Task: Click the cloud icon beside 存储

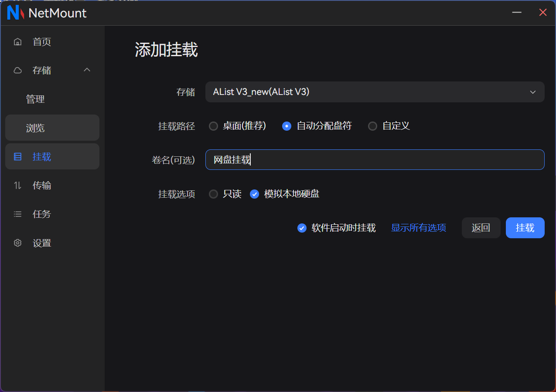Action: pos(18,71)
